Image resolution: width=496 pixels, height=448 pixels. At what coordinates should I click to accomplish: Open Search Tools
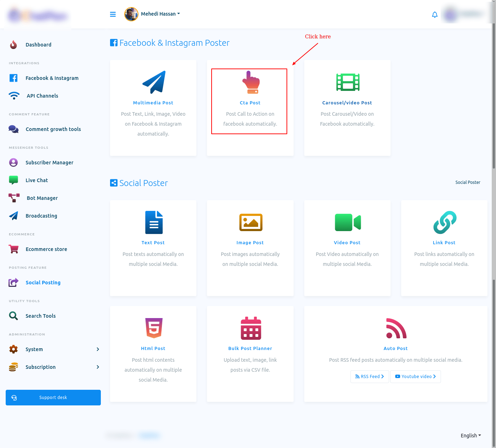(x=40, y=316)
